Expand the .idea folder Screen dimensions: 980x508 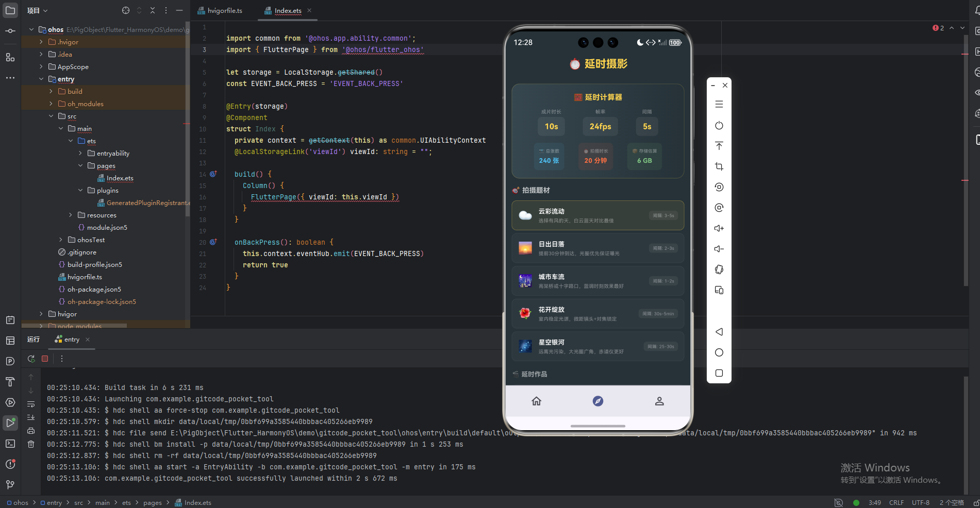pos(41,54)
